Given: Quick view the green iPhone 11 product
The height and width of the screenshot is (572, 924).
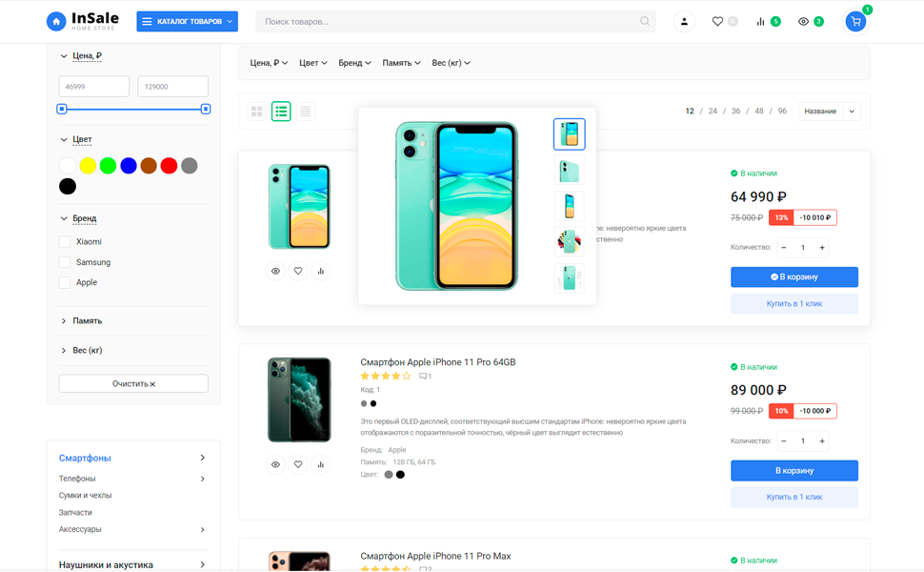Looking at the screenshot, I should [x=275, y=272].
